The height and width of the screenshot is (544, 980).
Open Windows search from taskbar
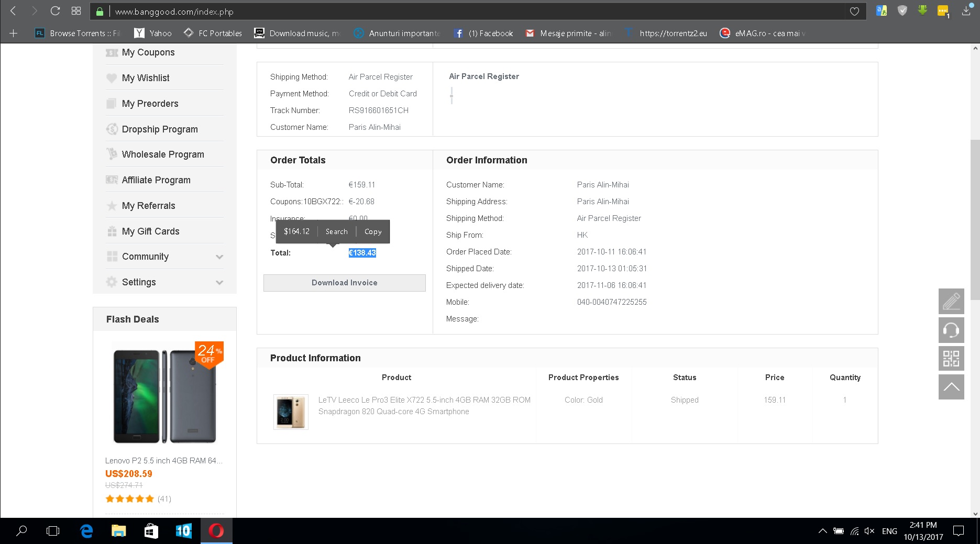(x=21, y=531)
